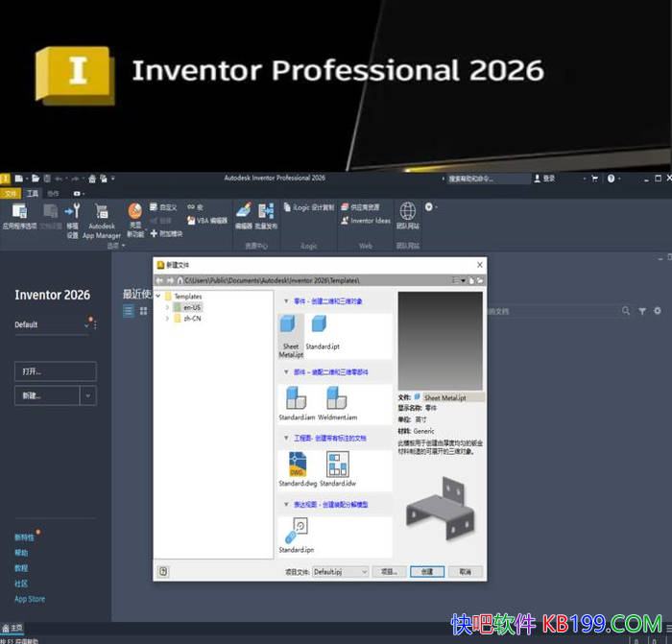Open the New button dropdown arrow in sidebar
Image resolution: width=672 pixels, height=644 pixels.
coord(88,395)
